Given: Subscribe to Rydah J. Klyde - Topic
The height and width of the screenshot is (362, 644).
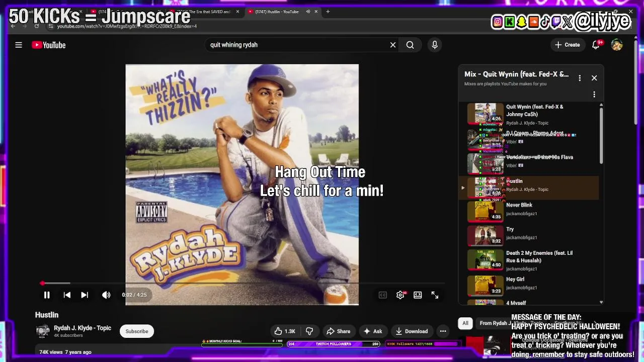Looking at the screenshot, I should pos(137,331).
